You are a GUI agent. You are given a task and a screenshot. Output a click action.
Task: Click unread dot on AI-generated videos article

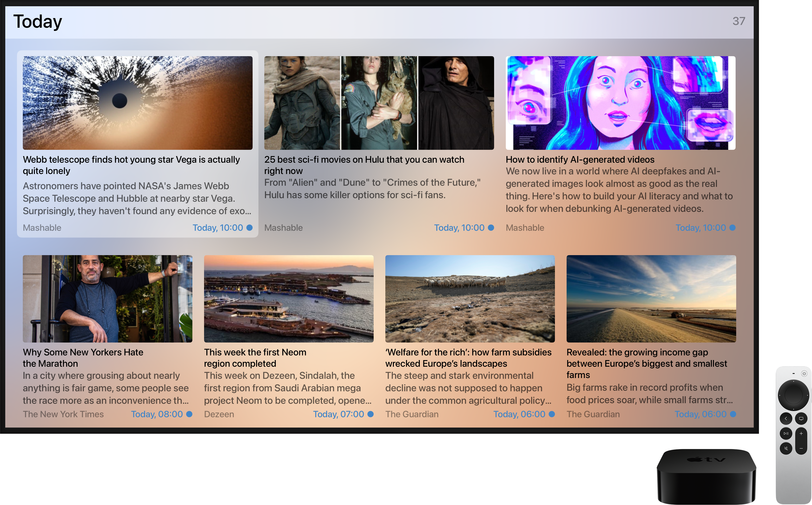click(732, 227)
